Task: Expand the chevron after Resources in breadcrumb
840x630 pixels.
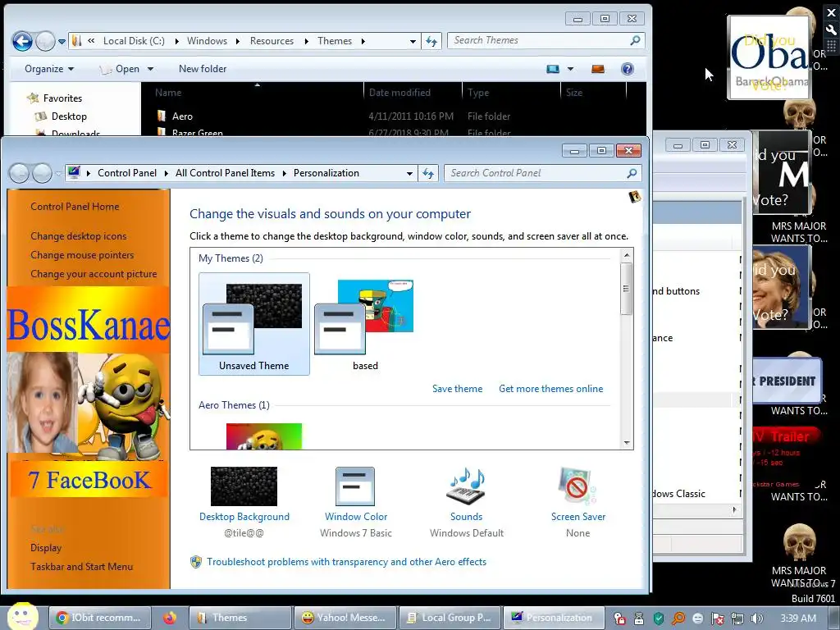Action: click(x=306, y=41)
